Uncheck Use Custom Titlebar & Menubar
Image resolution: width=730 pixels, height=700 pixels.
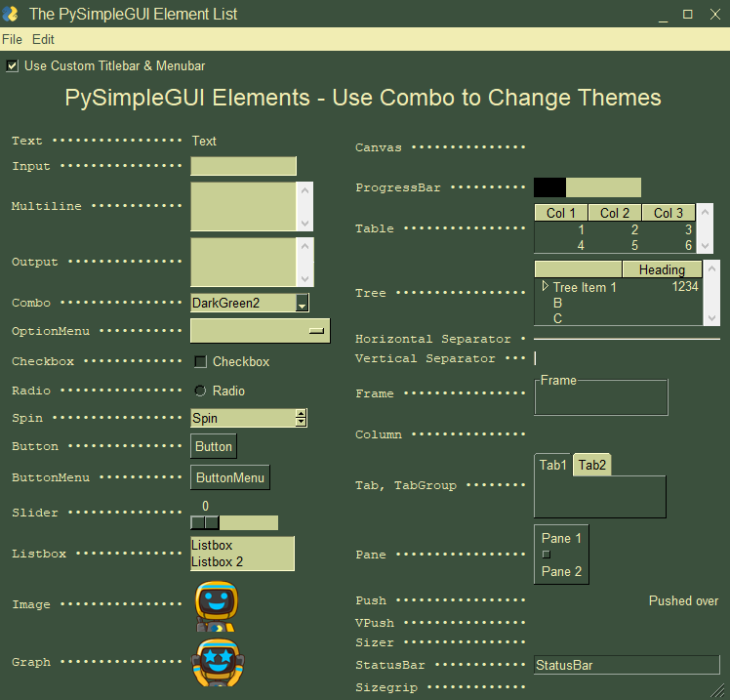13,65
